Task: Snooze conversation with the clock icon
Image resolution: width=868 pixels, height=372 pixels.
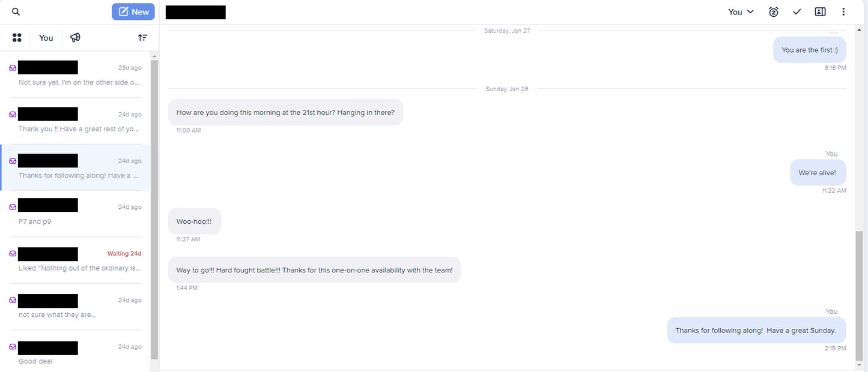Action: pyautogui.click(x=774, y=12)
